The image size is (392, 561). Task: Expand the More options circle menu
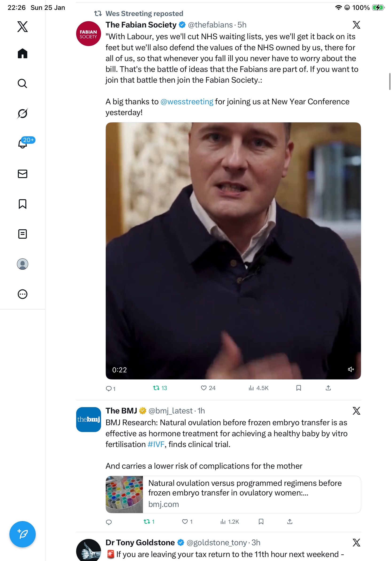[23, 294]
